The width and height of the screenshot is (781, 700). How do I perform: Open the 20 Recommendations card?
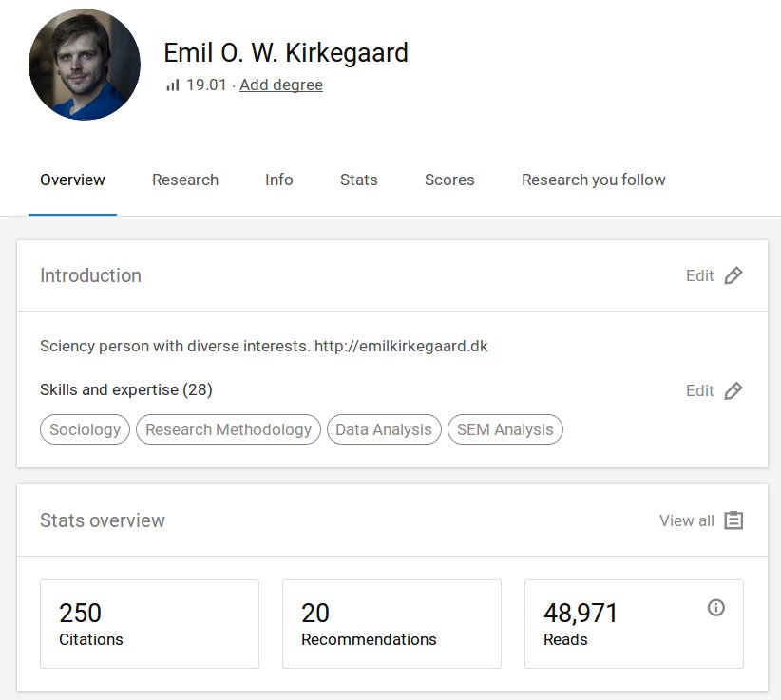tap(391, 624)
